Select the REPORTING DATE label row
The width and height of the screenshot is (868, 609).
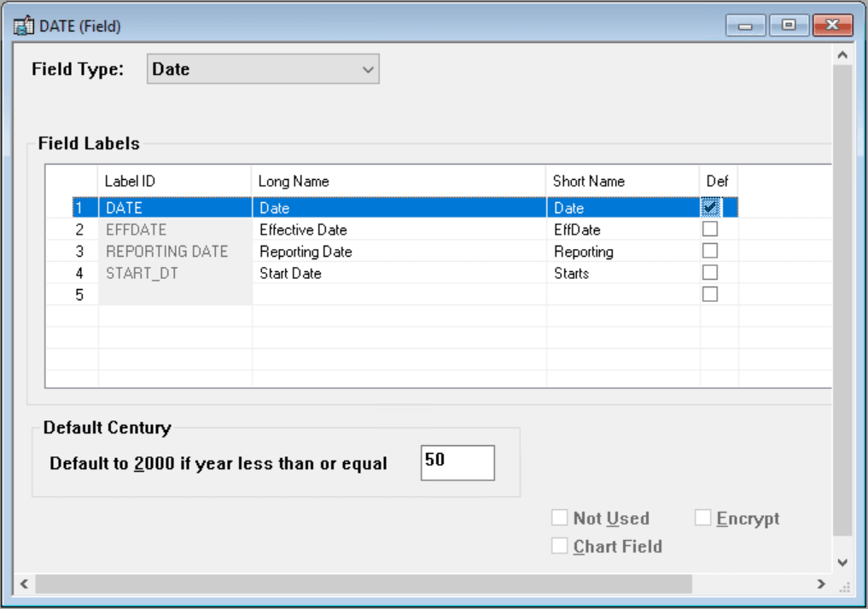point(166,251)
